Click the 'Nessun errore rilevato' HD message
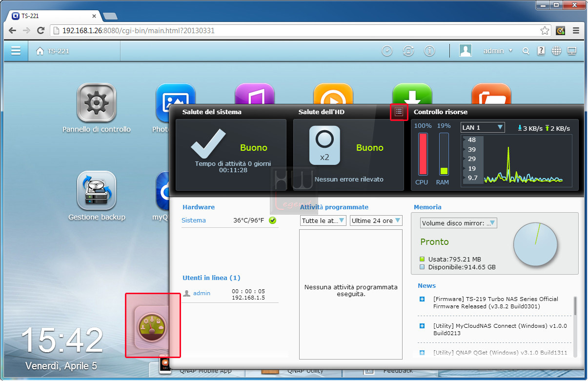This screenshot has height=381, width=588. (349, 179)
